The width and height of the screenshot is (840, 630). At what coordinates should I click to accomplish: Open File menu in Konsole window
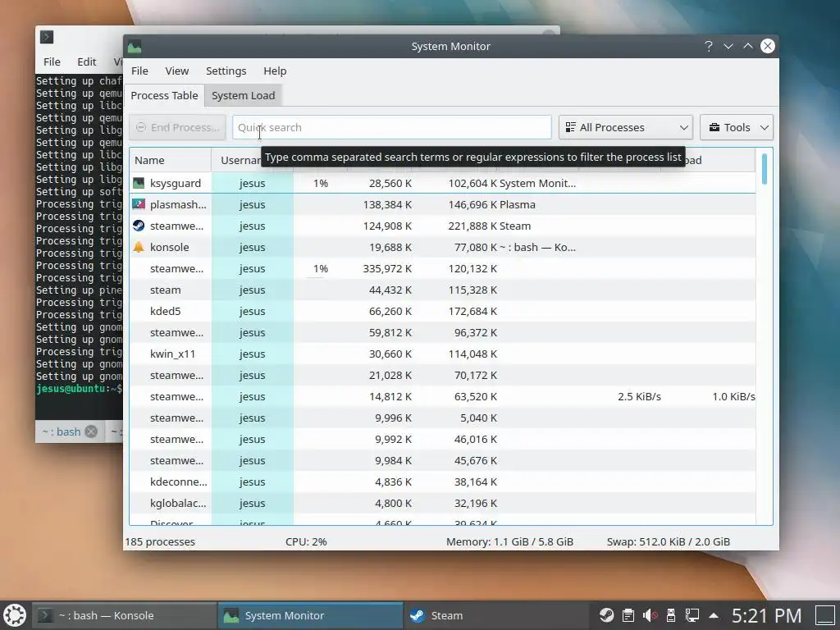pyautogui.click(x=52, y=62)
